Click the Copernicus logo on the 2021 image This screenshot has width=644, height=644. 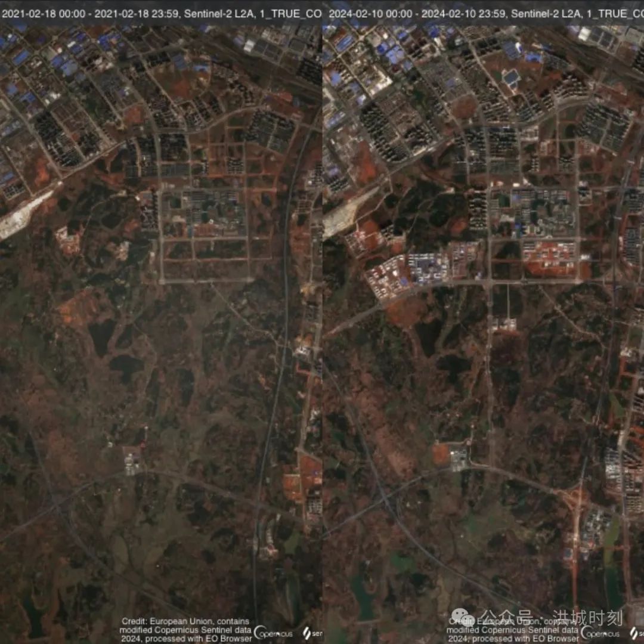[x=273, y=633]
